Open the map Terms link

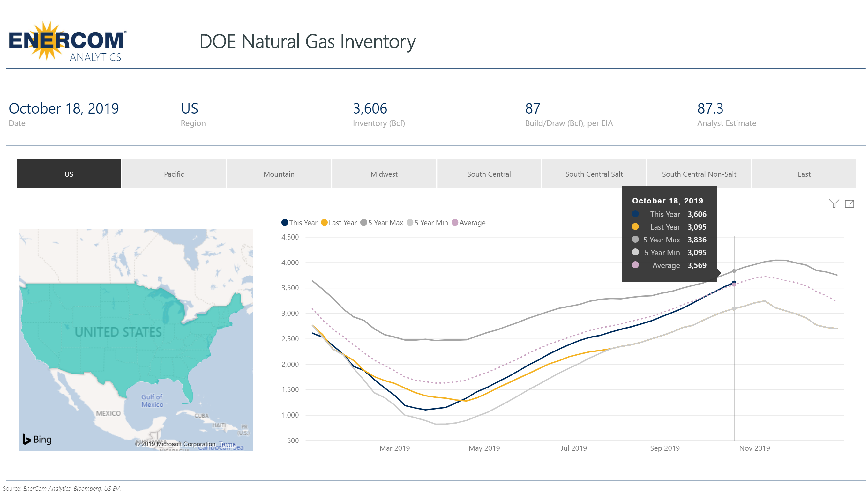click(227, 444)
